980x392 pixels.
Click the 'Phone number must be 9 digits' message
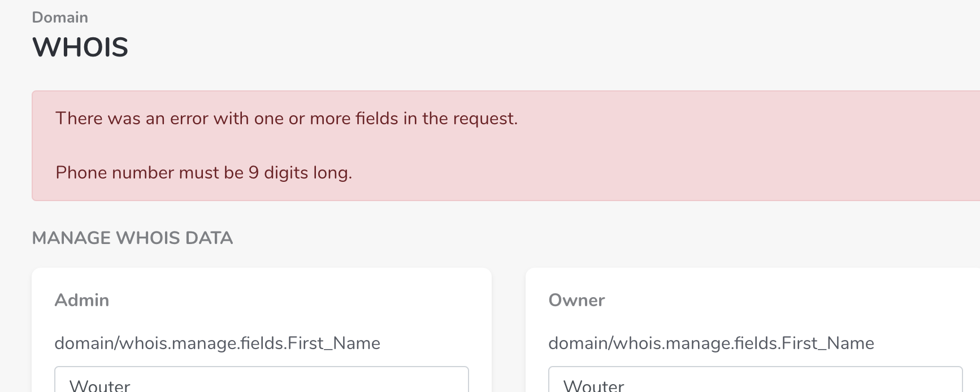point(203,173)
